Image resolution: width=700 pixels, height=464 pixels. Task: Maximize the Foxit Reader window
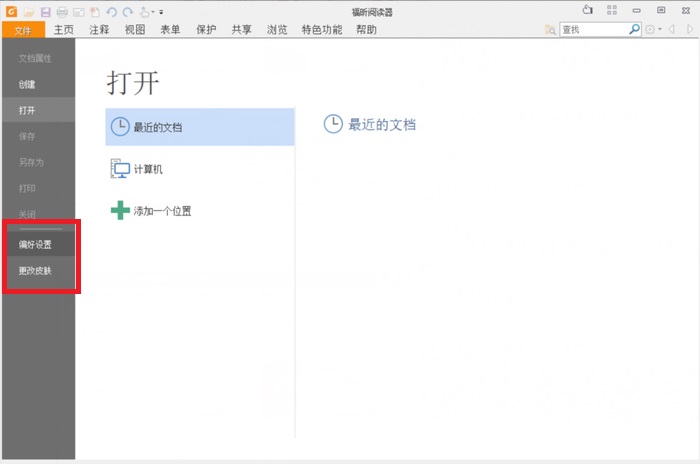[661, 10]
